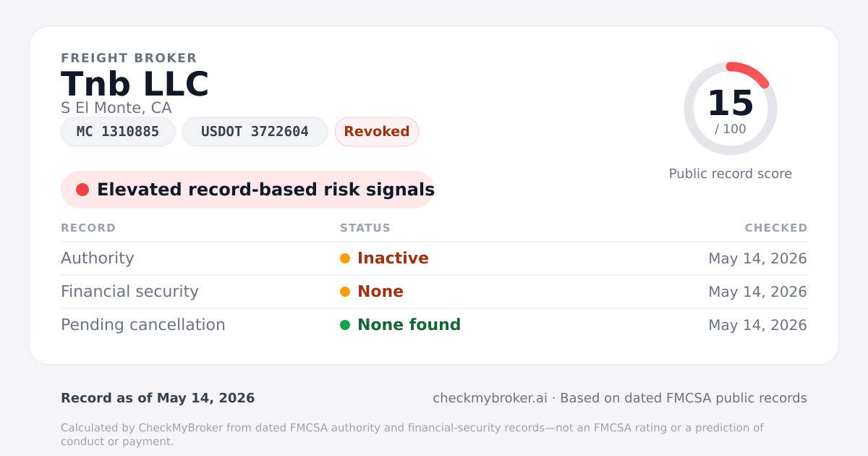Image resolution: width=868 pixels, height=456 pixels.
Task: Click the STATUS column header
Action: point(365,228)
